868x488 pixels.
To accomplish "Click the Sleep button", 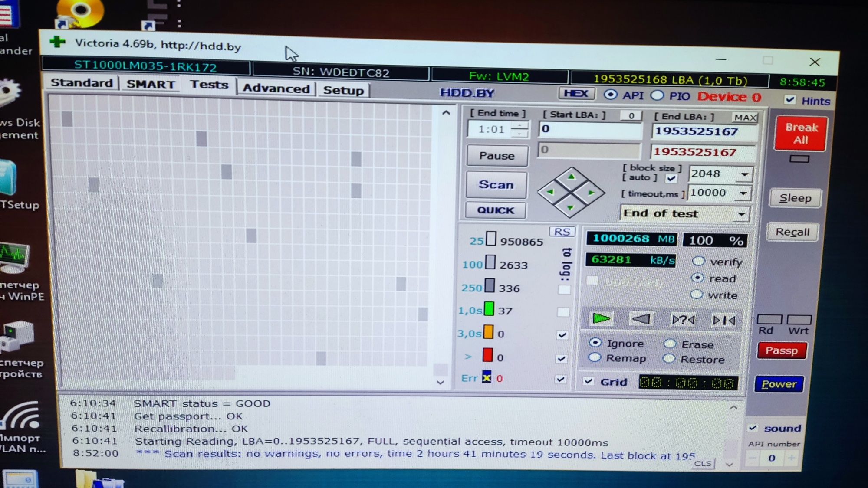I will click(x=795, y=198).
